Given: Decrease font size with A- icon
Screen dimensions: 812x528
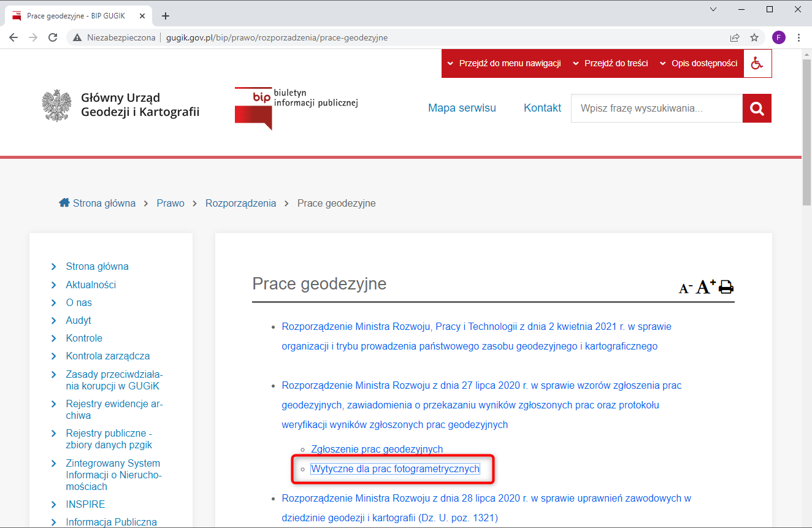Looking at the screenshot, I should (x=685, y=288).
